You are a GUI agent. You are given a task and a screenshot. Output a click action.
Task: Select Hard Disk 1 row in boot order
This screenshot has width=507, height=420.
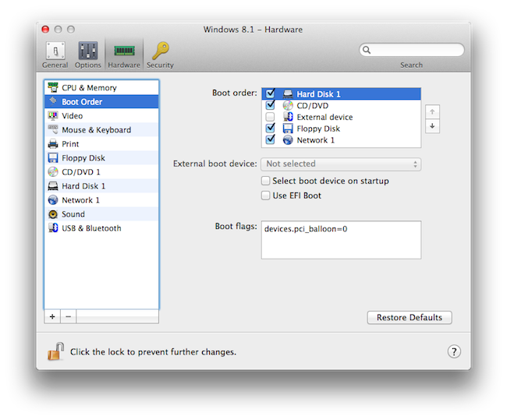click(x=341, y=94)
